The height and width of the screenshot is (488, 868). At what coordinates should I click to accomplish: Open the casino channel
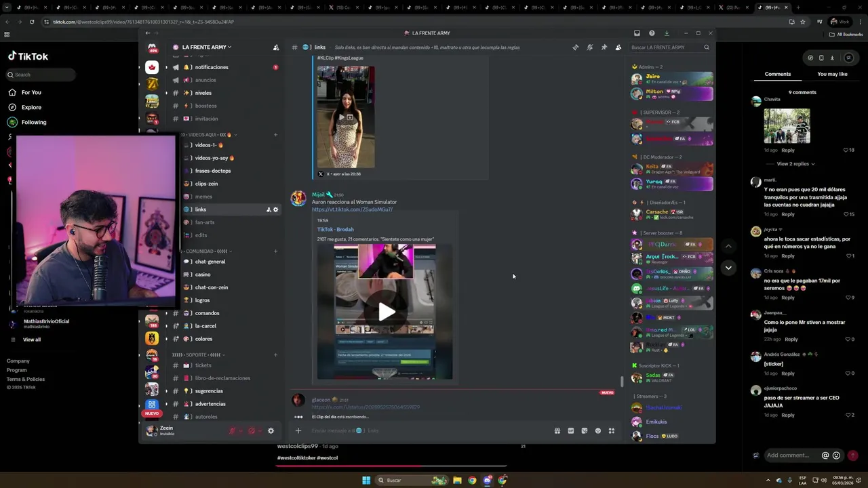(203, 274)
